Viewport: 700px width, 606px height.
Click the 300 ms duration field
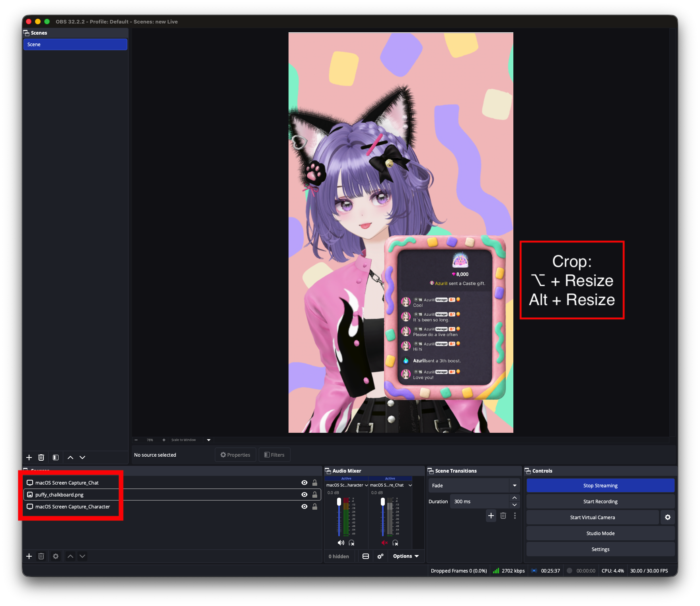[x=480, y=501]
